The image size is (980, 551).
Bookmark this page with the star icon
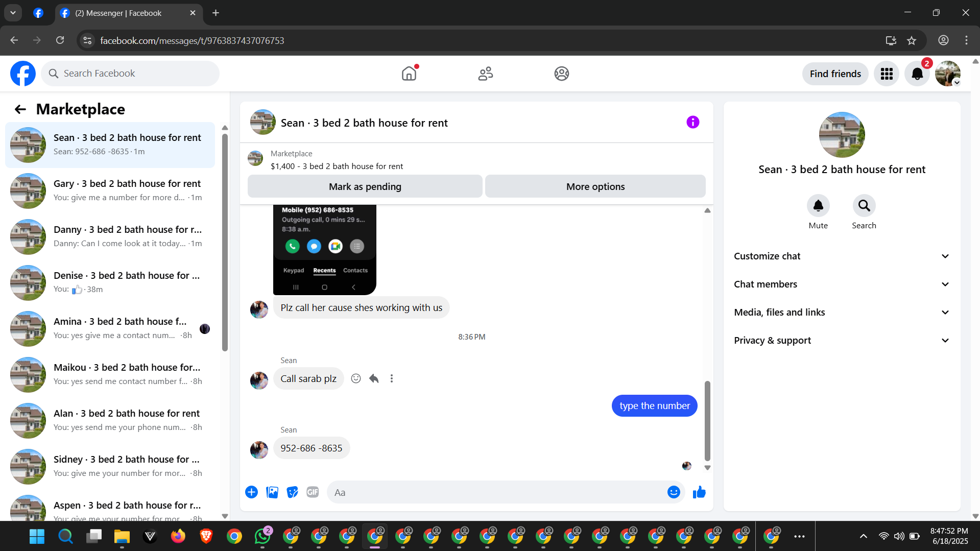(912, 40)
